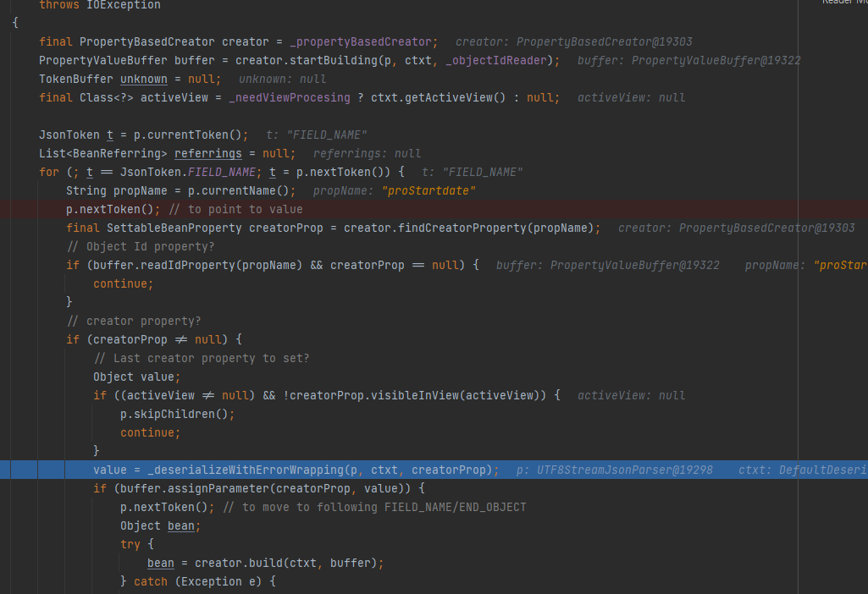The height and width of the screenshot is (594, 868).
Task: Click the 'Object bean;' declaration
Action: tap(161, 526)
